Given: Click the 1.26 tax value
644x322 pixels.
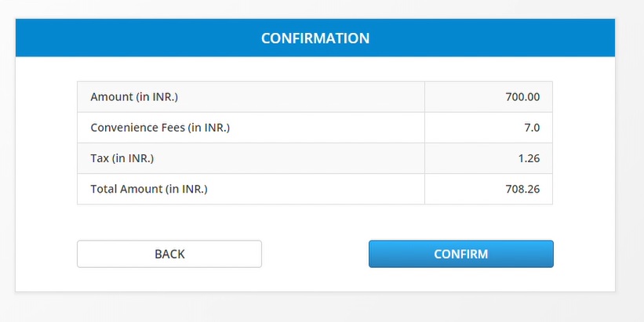Looking at the screenshot, I should pyautogui.click(x=529, y=158).
